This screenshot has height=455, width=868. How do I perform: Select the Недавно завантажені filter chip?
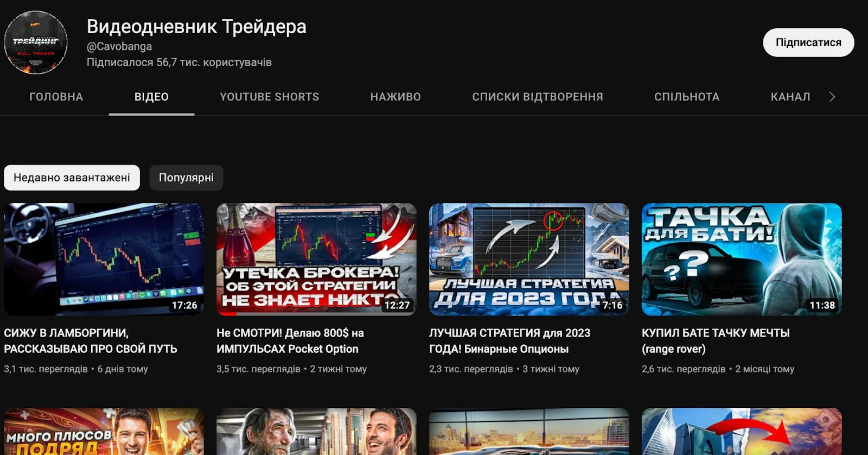click(72, 178)
